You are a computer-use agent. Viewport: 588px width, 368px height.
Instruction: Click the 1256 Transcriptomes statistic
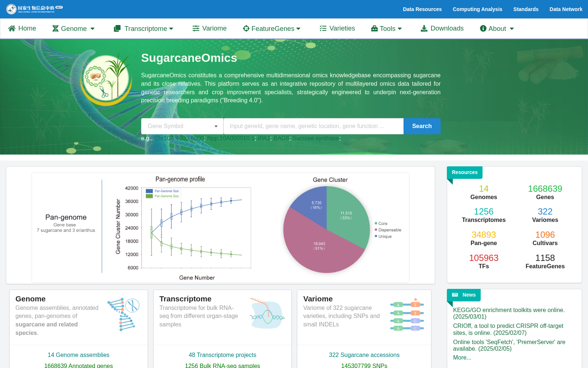pos(484,215)
